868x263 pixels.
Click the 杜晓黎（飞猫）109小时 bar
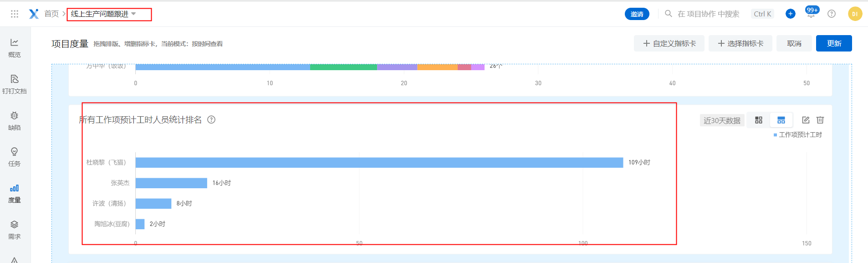coord(379,162)
